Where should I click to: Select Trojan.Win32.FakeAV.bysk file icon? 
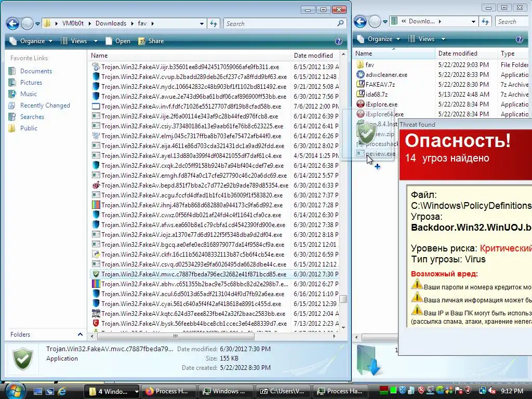click(96, 323)
